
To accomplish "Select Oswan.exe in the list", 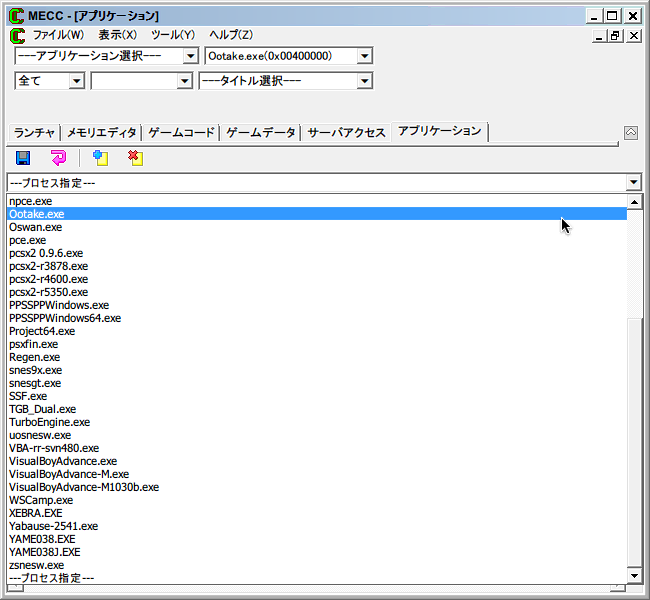I will click(317, 227).
